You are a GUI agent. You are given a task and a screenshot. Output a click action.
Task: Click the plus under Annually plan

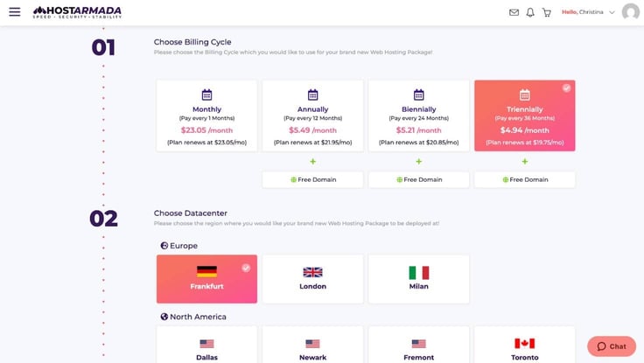pos(313,161)
